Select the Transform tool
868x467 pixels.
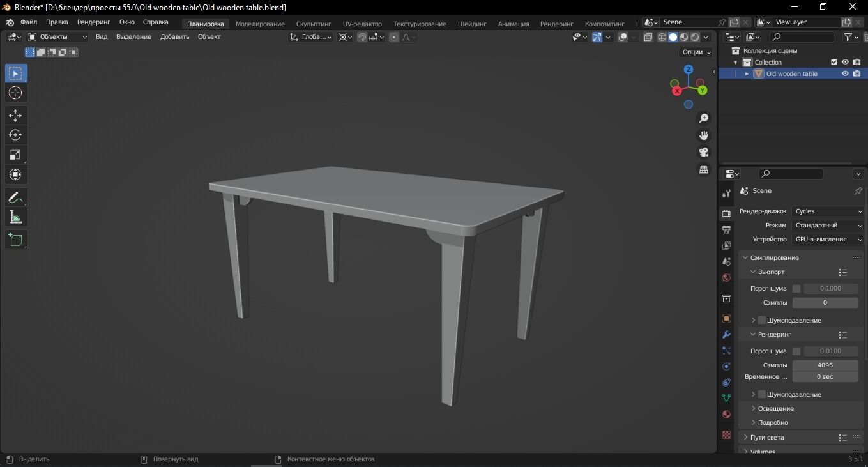tap(16, 174)
